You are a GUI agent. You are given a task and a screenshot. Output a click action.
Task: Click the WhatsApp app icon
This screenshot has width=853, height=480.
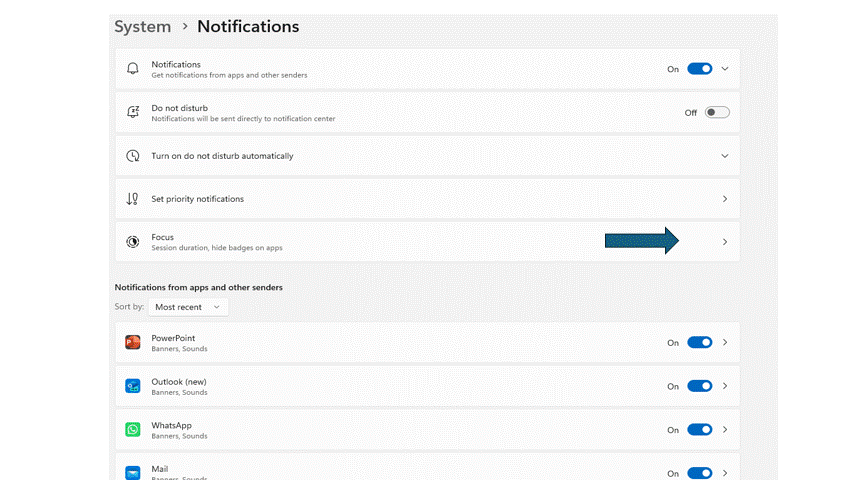click(x=133, y=429)
